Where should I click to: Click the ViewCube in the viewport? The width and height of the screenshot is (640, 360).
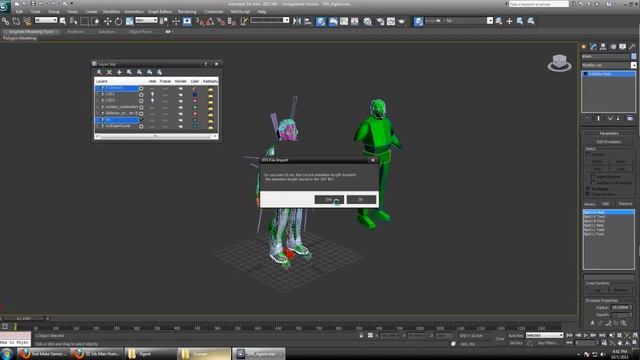559,63
